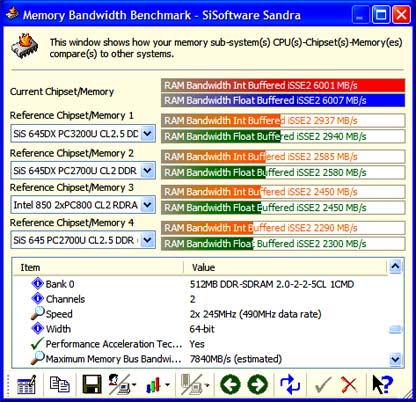Click the Int Buffered 2450 MB/s bar
This screenshot has height=402, width=416.
point(283,192)
